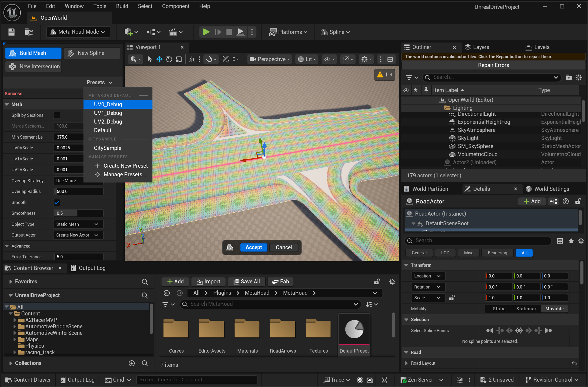The height and width of the screenshot is (387, 588).
Task: Toggle the Details panel lock icon
Action: 578,201
